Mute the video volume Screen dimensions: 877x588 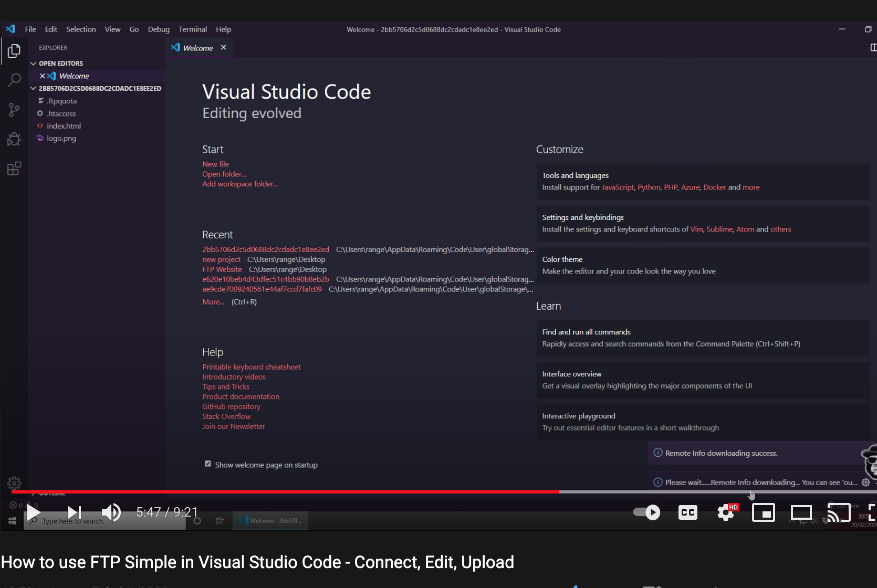(x=111, y=512)
